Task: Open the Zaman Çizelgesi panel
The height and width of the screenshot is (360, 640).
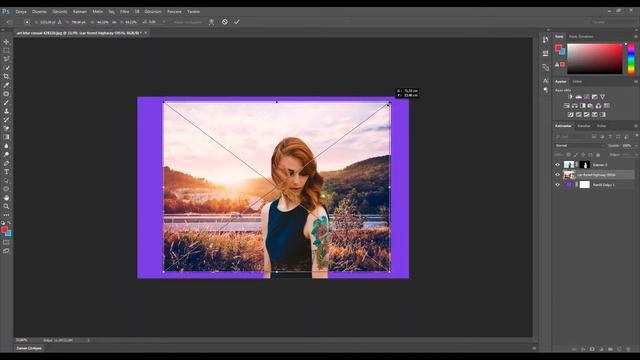Action: 29,348
